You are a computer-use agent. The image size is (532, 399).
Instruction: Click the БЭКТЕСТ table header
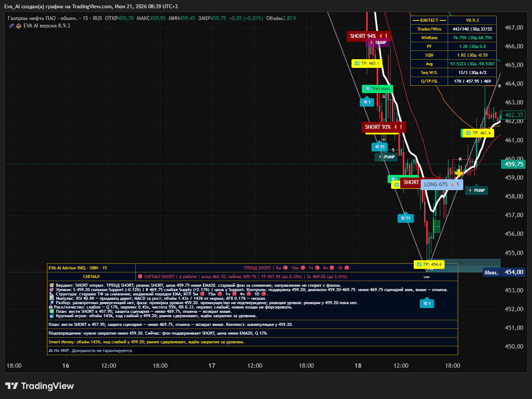tap(429, 20)
